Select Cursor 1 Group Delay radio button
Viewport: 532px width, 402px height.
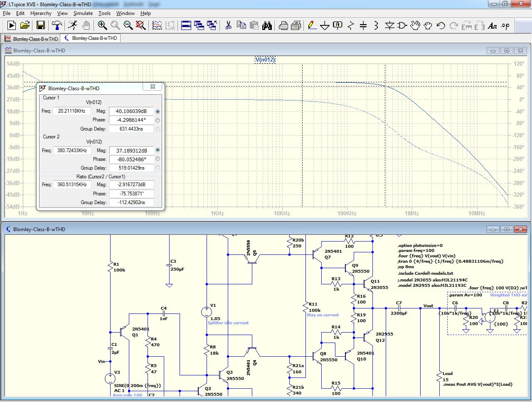click(x=158, y=129)
